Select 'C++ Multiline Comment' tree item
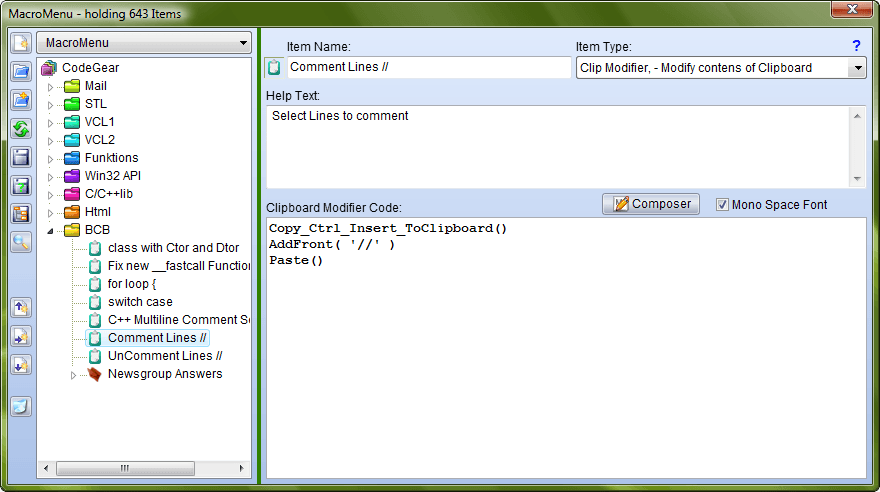The image size is (880, 492). click(x=178, y=320)
